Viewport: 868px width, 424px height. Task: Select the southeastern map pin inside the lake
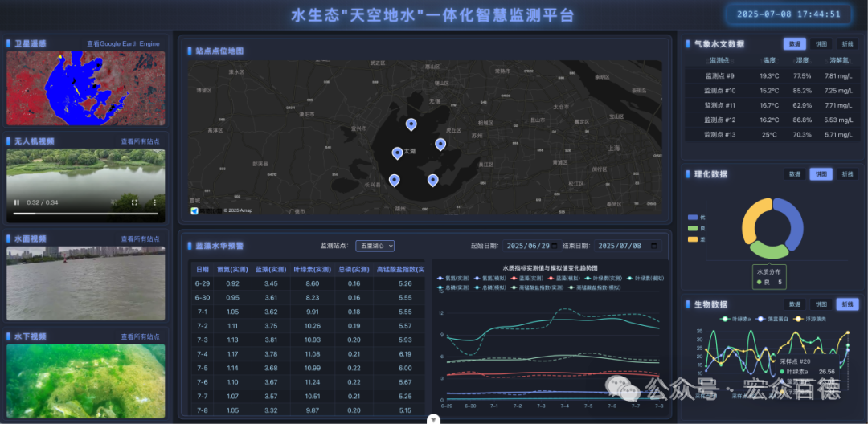433,180
